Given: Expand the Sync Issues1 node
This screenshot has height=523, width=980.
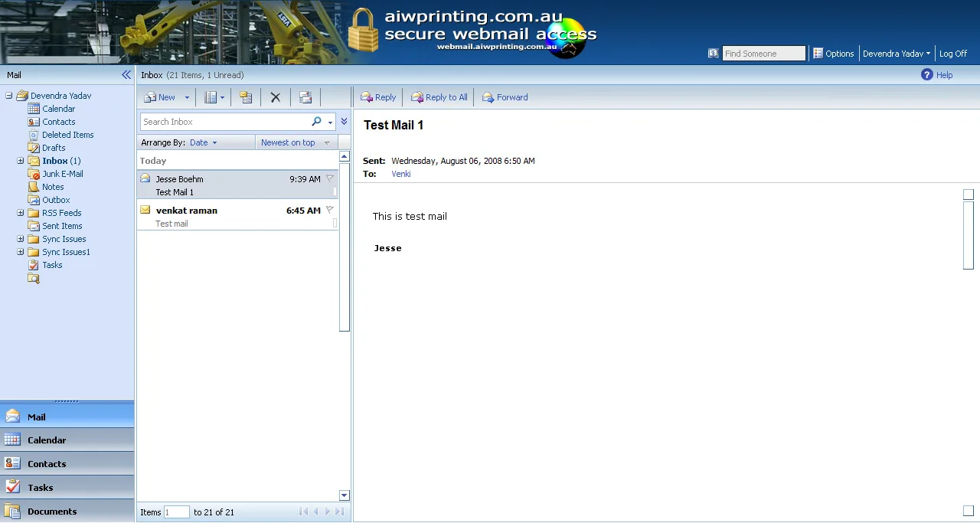Looking at the screenshot, I should pyautogui.click(x=21, y=252).
